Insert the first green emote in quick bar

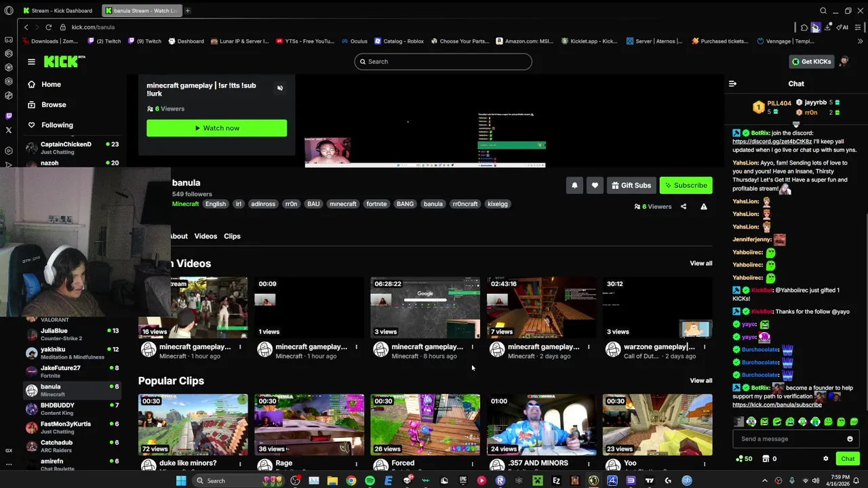pos(751,422)
